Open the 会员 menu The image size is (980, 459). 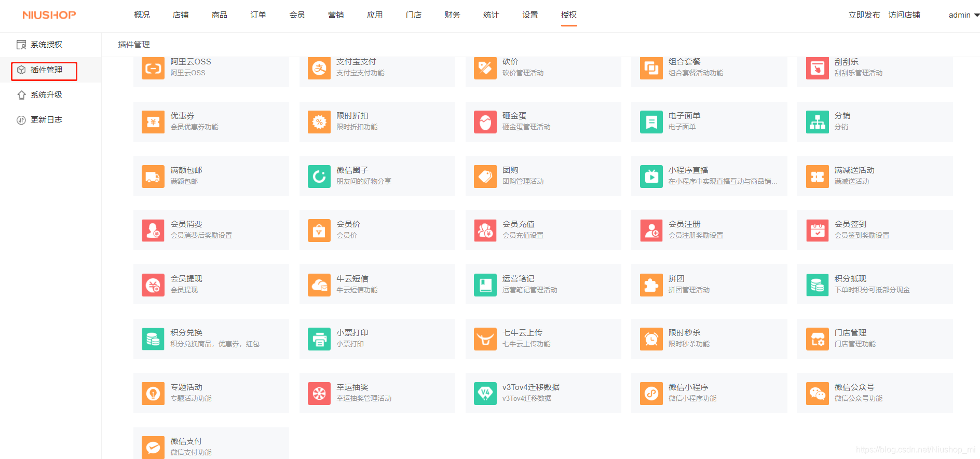point(297,15)
